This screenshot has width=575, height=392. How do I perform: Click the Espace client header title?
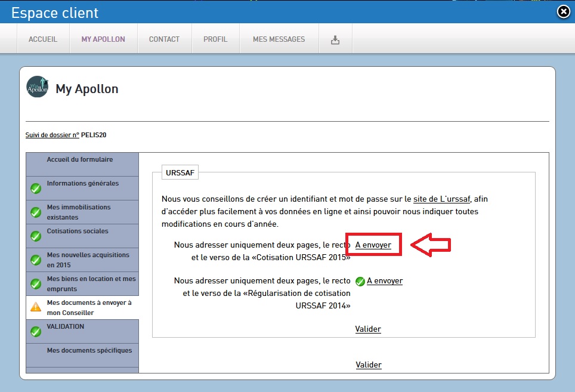55,13
